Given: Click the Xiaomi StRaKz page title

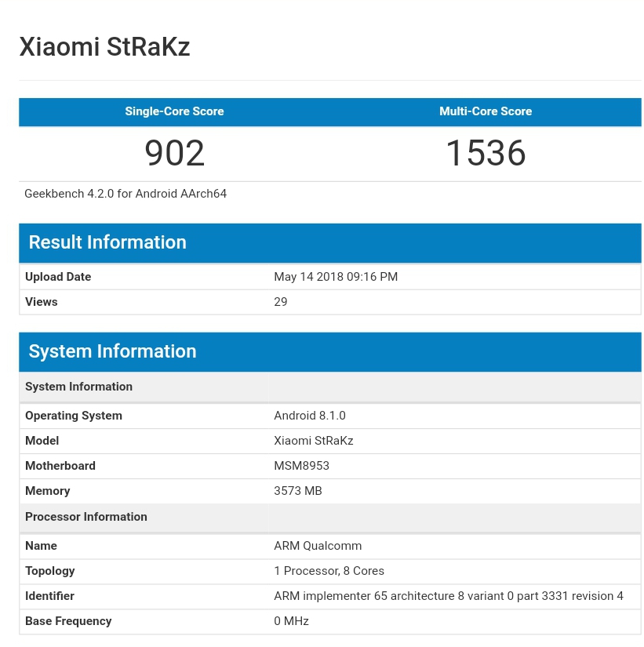Looking at the screenshot, I should coord(104,46).
